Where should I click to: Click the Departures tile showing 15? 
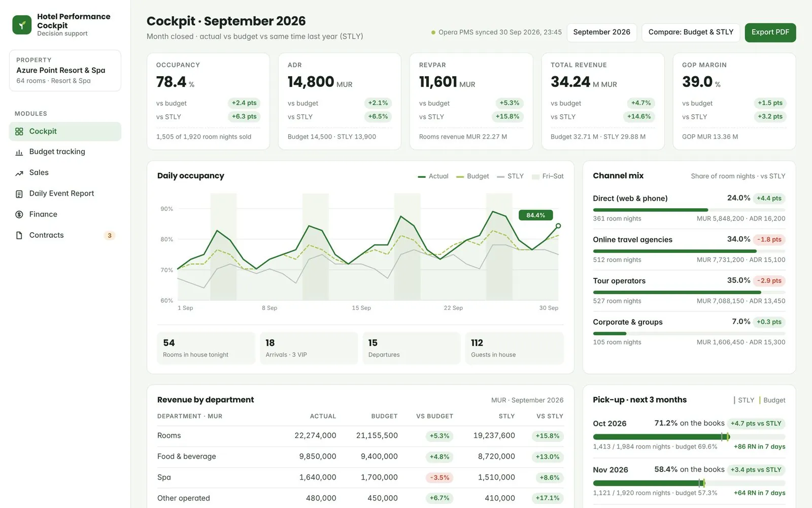pos(412,348)
